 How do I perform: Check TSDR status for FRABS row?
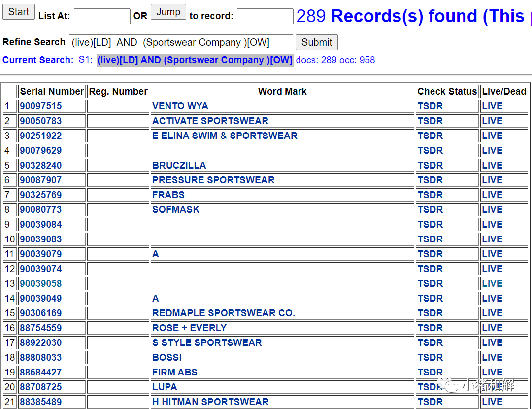(x=430, y=195)
